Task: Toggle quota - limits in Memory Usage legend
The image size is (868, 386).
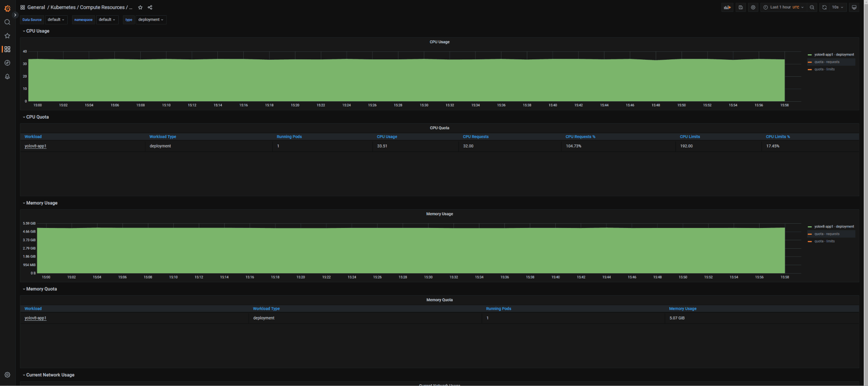Action: click(824, 241)
